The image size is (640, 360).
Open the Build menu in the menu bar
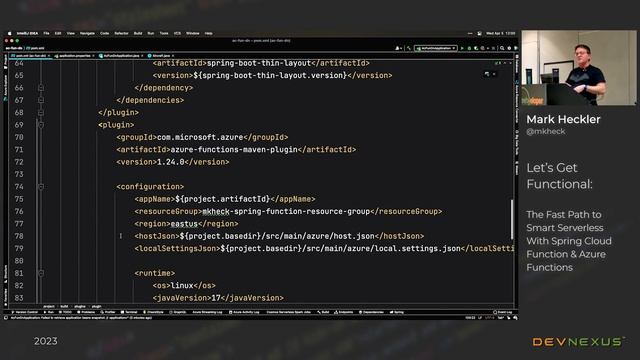tap(138, 33)
